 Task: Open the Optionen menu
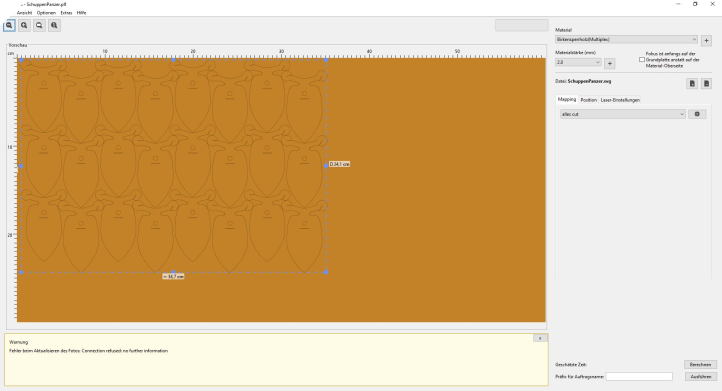[x=46, y=13]
